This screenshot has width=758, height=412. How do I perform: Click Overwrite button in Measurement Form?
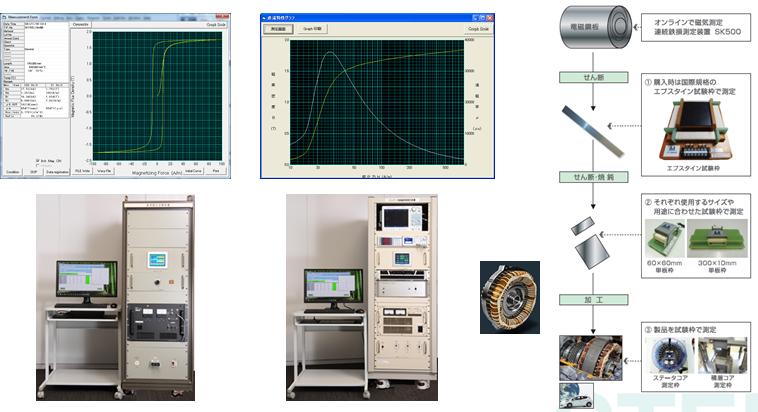[x=81, y=24]
